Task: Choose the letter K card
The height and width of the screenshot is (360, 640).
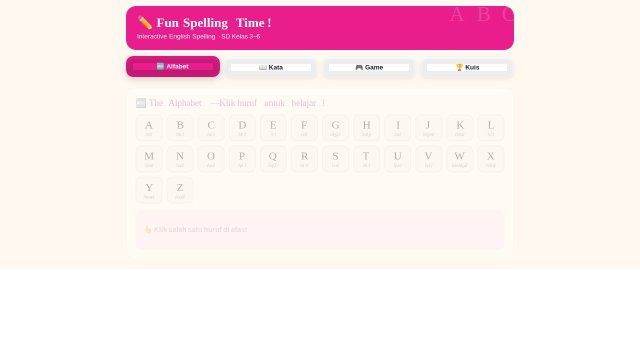Action: [x=460, y=128]
